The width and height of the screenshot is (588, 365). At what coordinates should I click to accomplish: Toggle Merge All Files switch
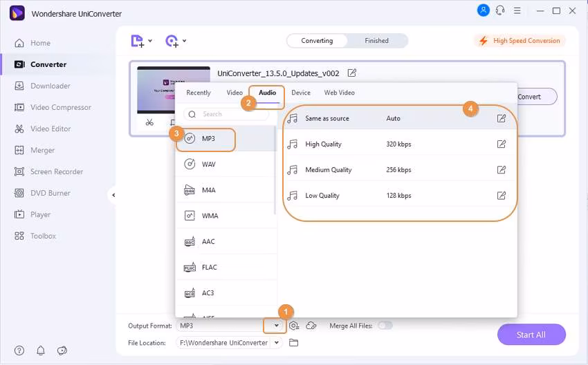point(385,326)
